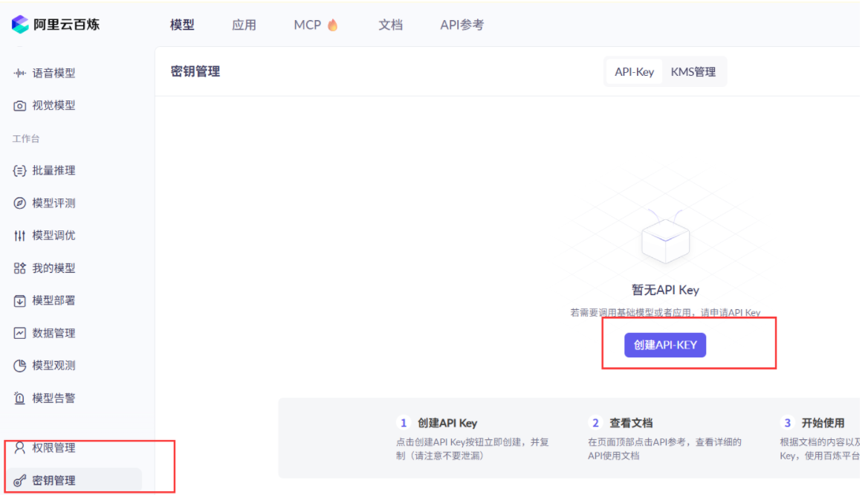Viewport: 868px width, 495px height.
Task: Click the person icon for 权限管理
Action: (20, 448)
